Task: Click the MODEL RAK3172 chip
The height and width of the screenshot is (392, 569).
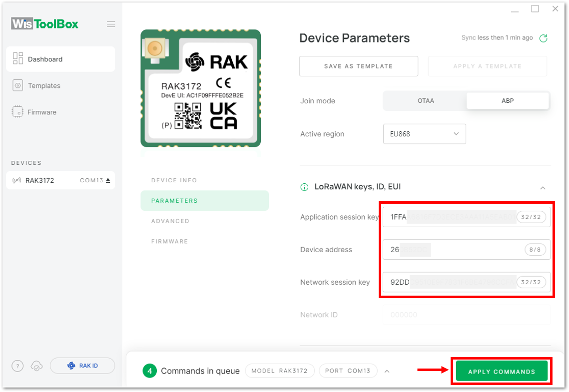Action: [x=280, y=371]
